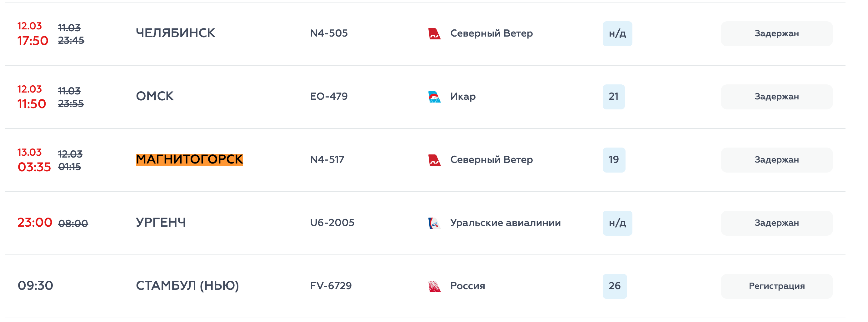Screen dimensions: 868x322
Task: Select the highlighted МАГНИТОГОРСК destination
Action: (190, 160)
